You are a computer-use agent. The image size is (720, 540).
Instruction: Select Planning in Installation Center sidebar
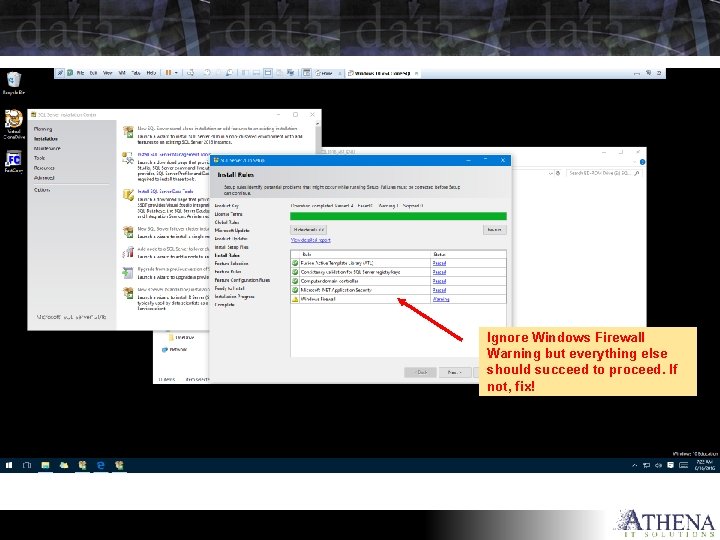point(43,129)
